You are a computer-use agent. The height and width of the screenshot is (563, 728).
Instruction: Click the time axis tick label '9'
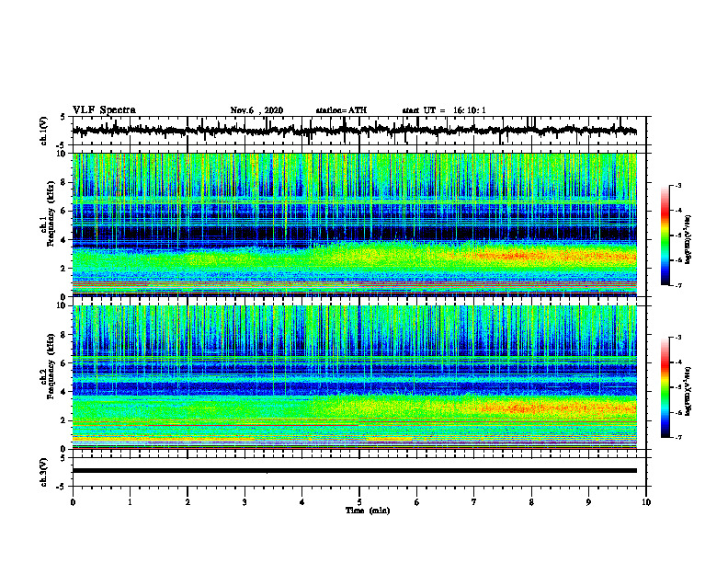588,502
